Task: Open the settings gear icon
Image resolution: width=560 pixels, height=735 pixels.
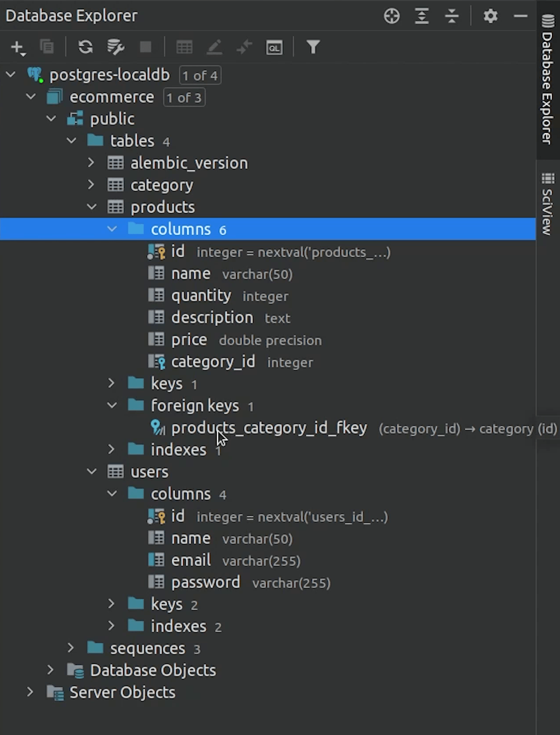Action: pyautogui.click(x=490, y=16)
